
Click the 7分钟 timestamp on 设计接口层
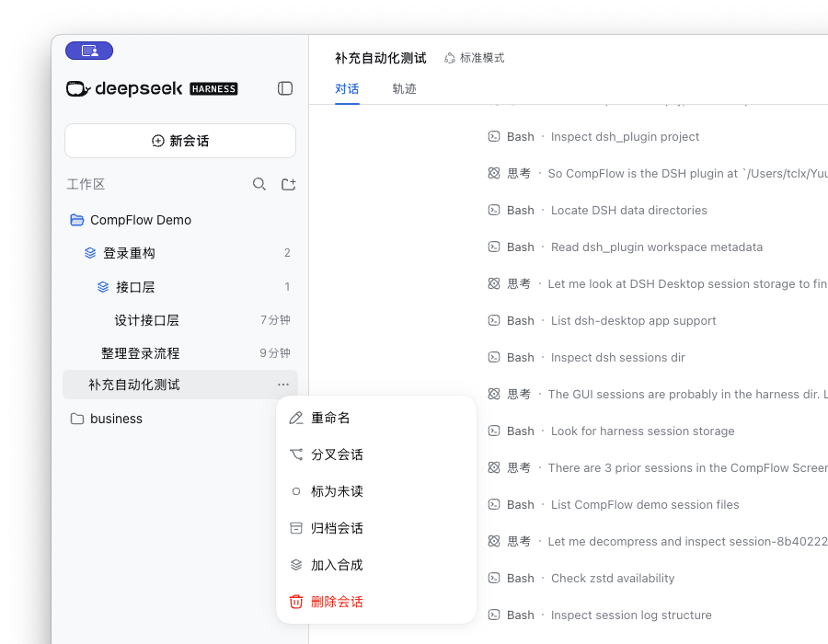tap(275, 320)
